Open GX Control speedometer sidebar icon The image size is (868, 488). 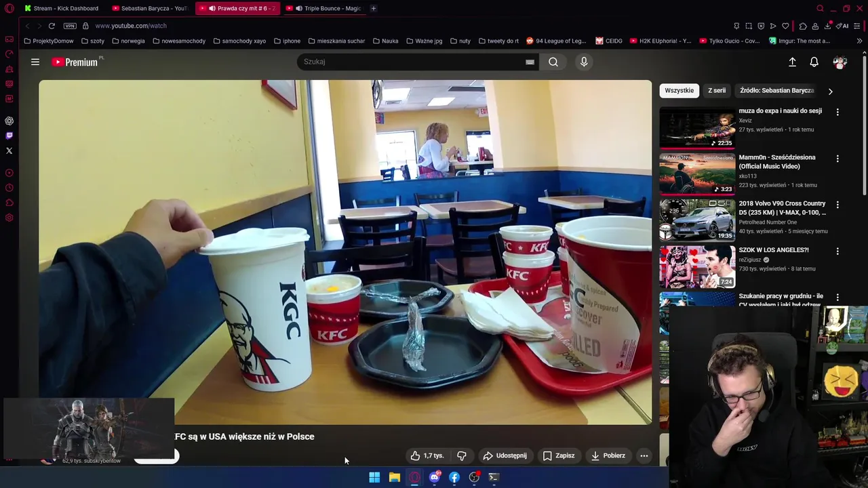pos(9,54)
